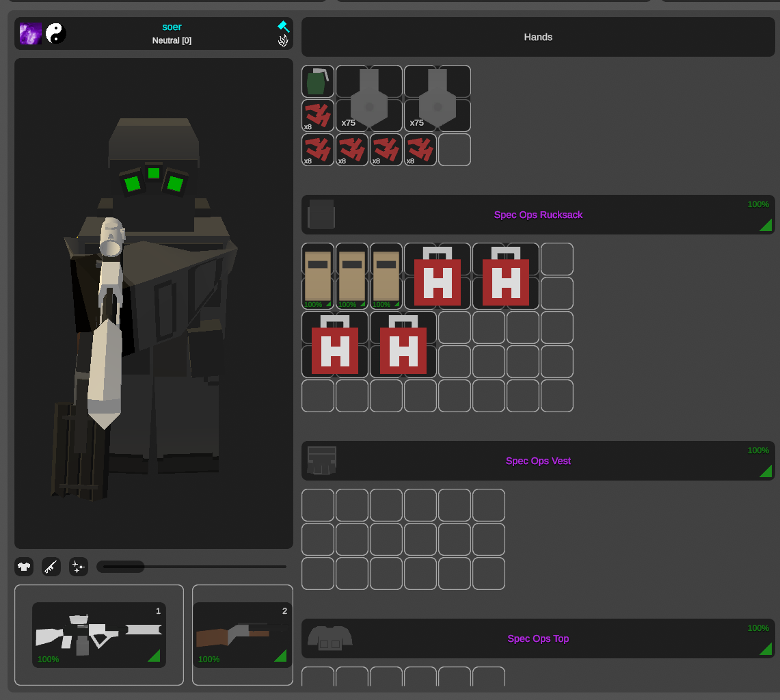Screen dimensions: 780x700
Task: Select the first x75 magazine in Hands
Action: coord(369,98)
